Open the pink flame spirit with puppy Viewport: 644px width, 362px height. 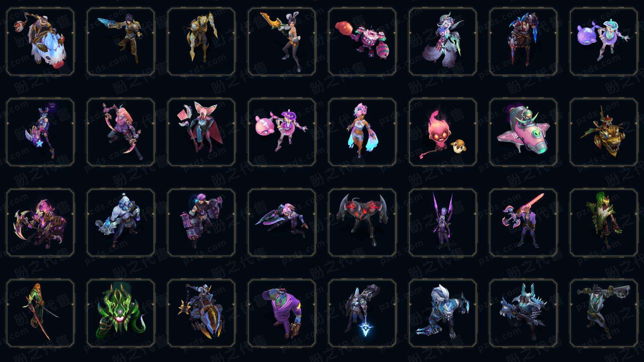pyautogui.click(x=443, y=132)
